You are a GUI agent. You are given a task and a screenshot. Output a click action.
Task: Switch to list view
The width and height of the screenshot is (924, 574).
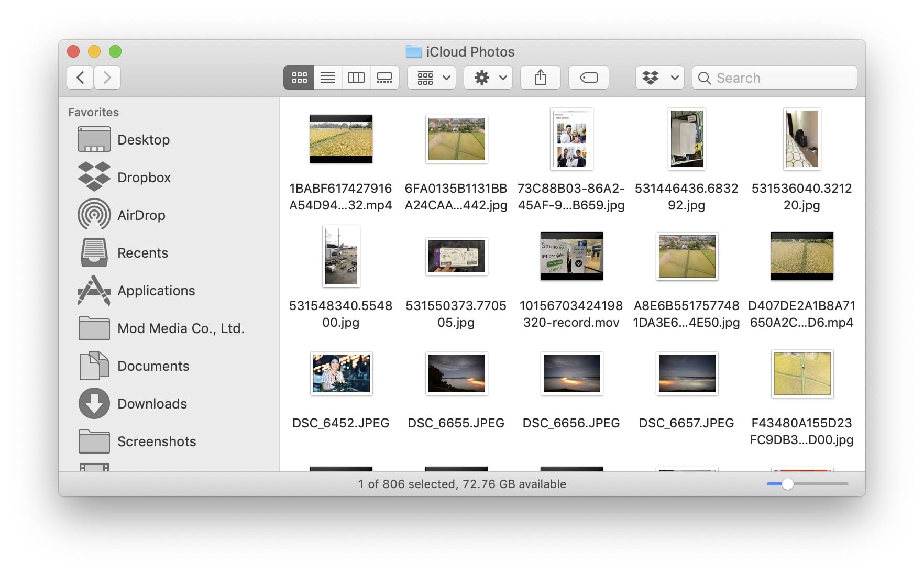pos(327,78)
